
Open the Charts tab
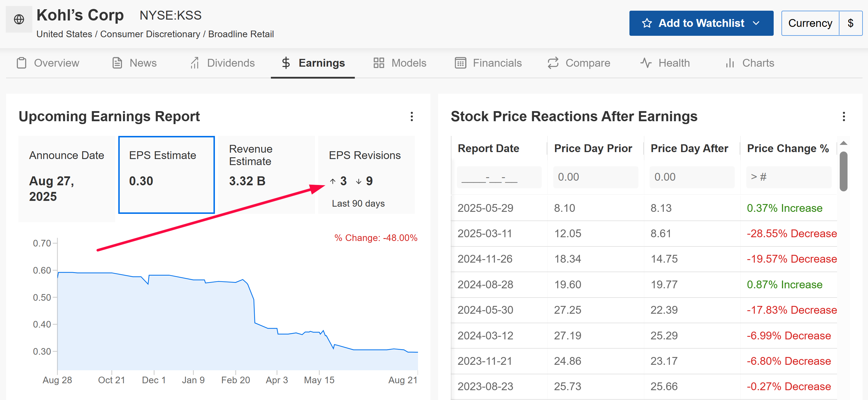(750, 63)
